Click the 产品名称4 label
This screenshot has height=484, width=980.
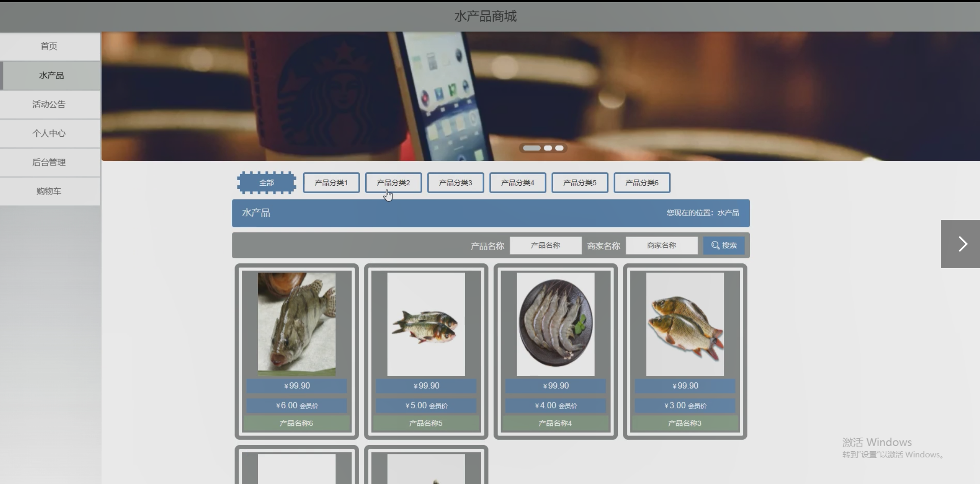pyautogui.click(x=555, y=423)
